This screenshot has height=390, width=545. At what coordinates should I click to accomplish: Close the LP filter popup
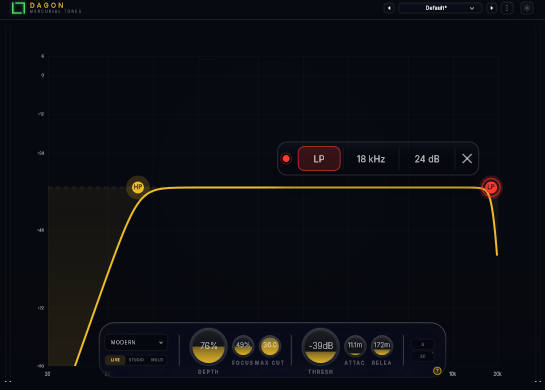[467, 159]
